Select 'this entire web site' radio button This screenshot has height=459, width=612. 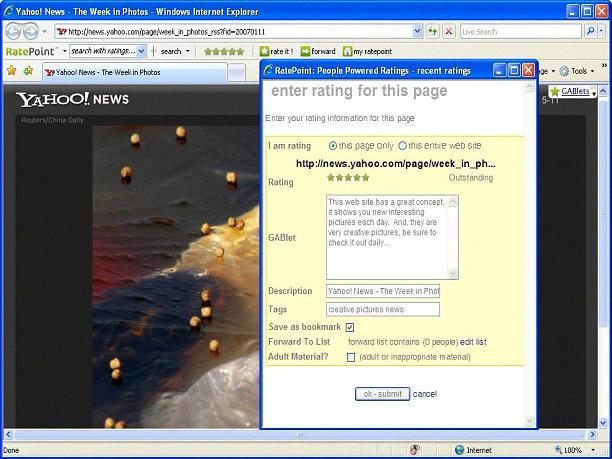(402, 146)
